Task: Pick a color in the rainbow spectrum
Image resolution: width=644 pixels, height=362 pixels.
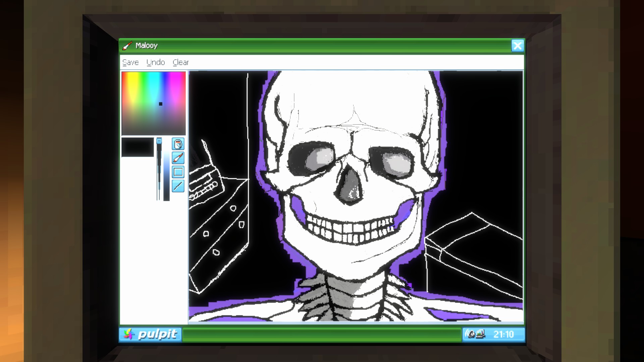Action: tap(153, 97)
